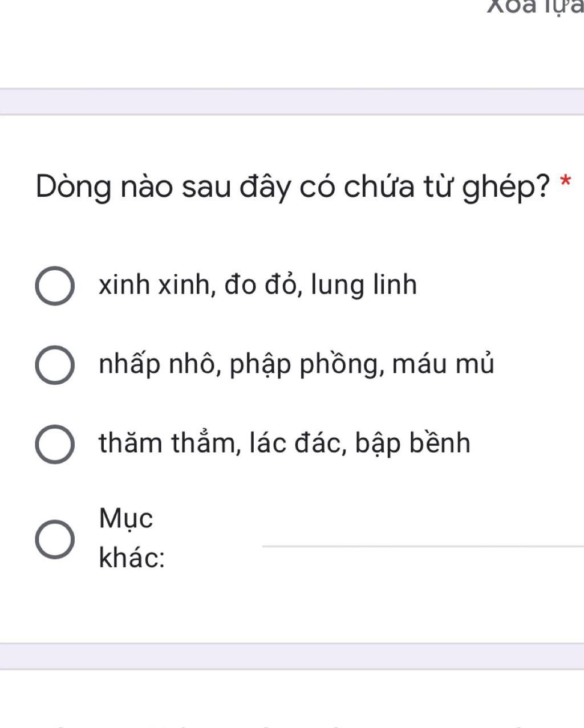Click the option text 'xinh xinh, đo đỏ, lung linh'

pyautogui.click(x=258, y=284)
